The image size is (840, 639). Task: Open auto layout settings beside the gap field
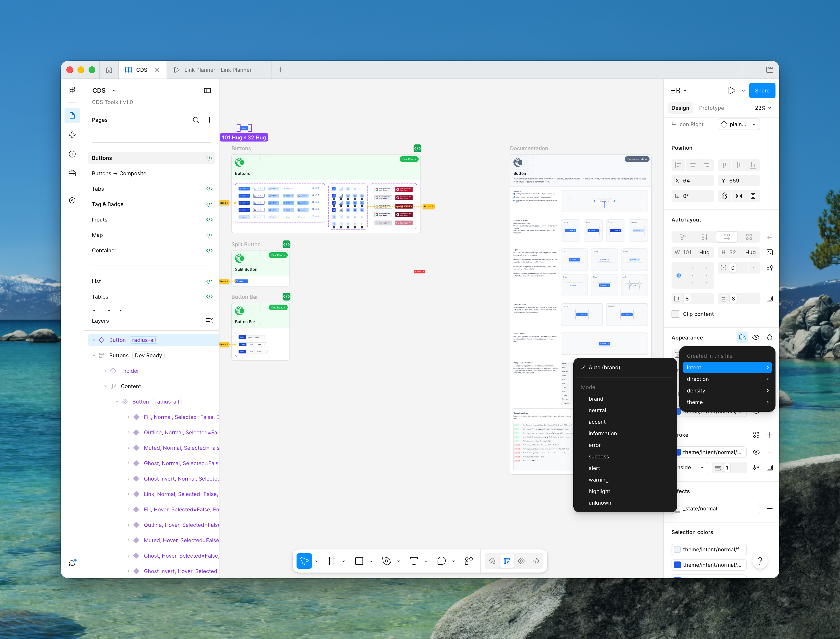770,268
